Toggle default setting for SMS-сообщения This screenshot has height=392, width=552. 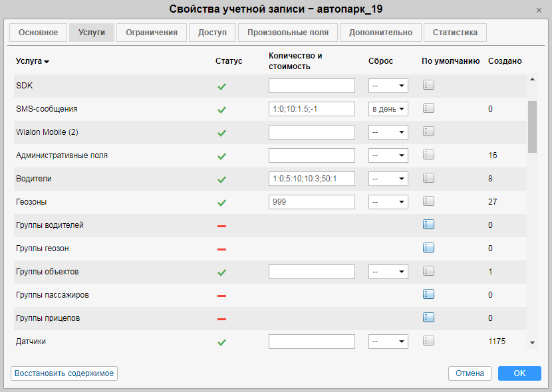pos(428,108)
